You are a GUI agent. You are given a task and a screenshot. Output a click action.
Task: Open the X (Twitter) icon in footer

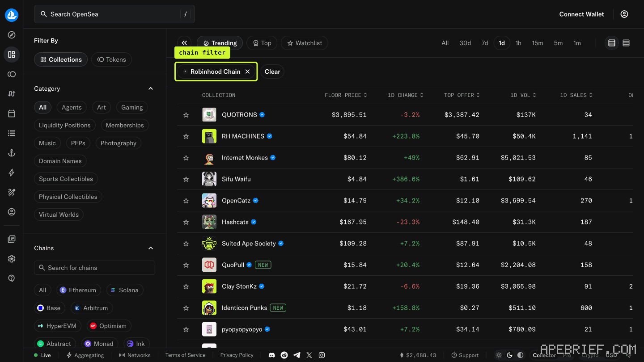coord(309,355)
